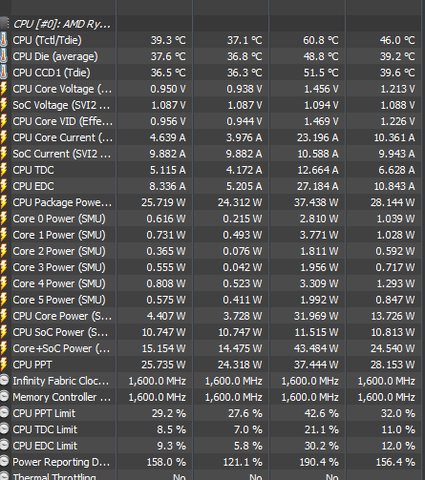Select the CPU Die (average) label
The width and height of the screenshot is (425, 480).
tap(55, 57)
